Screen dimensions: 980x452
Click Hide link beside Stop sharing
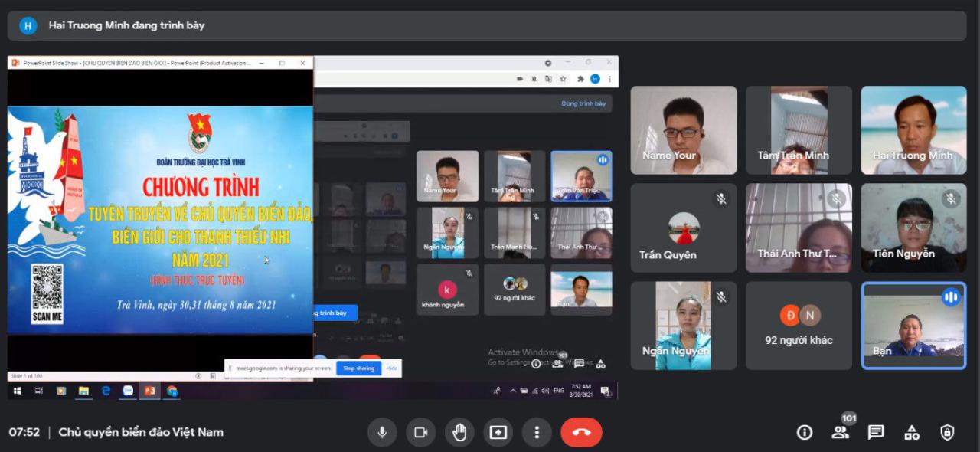click(x=391, y=368)
